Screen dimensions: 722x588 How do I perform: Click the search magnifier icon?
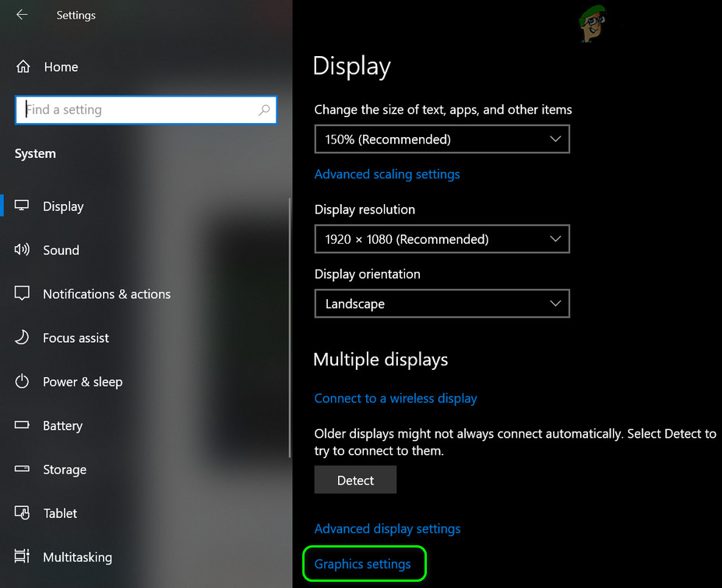point(264,110)
